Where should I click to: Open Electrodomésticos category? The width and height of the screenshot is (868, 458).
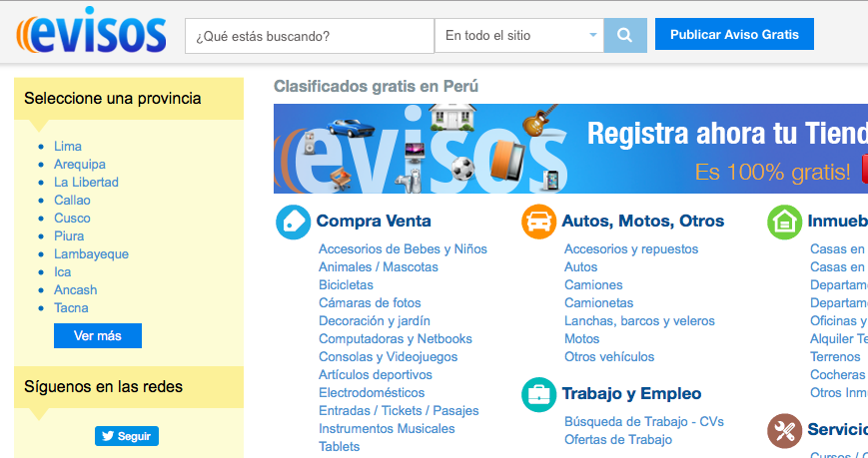tap(372, 393)
